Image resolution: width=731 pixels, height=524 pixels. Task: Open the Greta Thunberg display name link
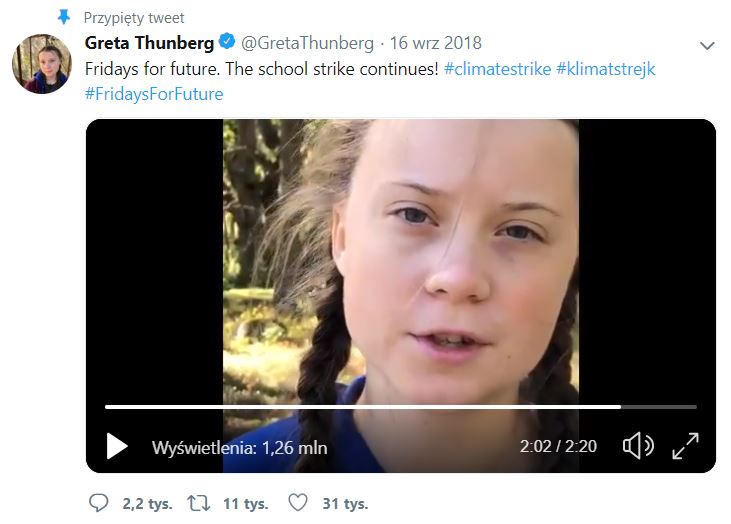point(149,43)
